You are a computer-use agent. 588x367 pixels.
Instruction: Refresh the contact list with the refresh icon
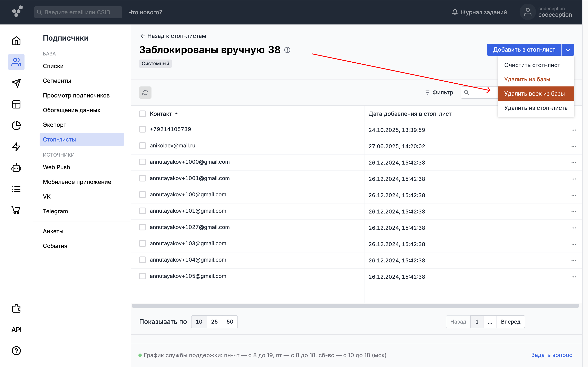[145, 93]
